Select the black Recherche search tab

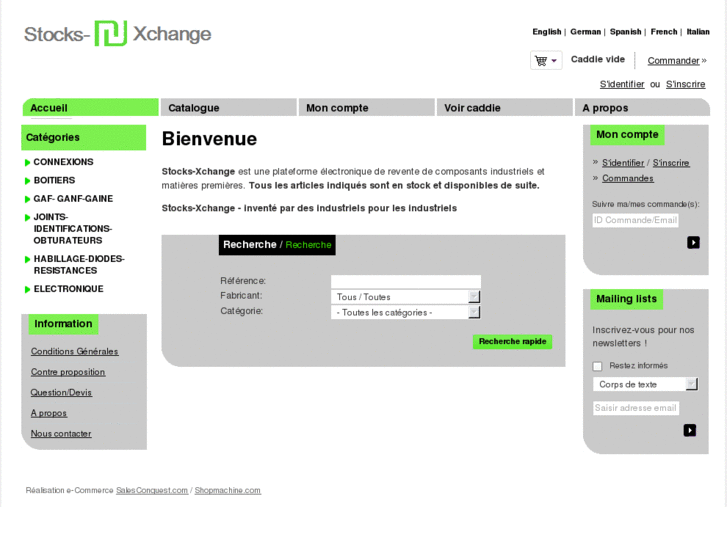[249, 244]
